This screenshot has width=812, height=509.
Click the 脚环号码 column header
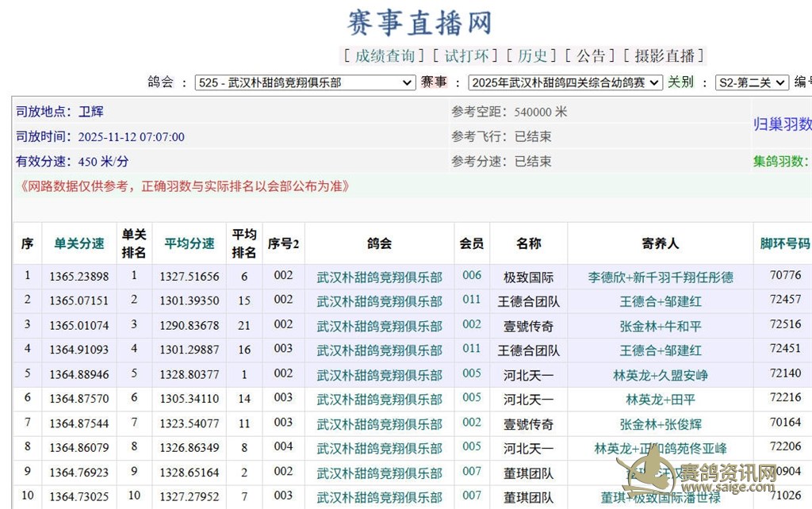(x=785, y=243)
